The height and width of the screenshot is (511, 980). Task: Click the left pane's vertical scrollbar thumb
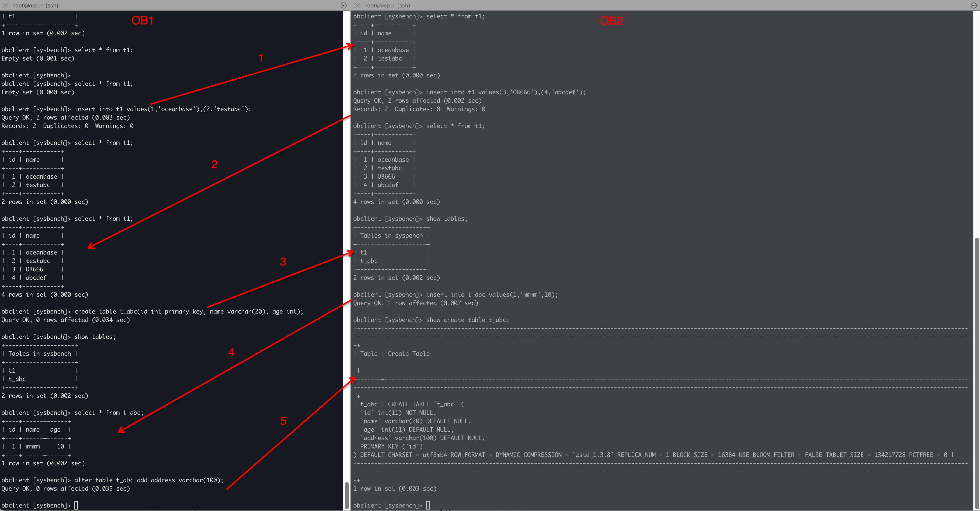coord(347,495)
